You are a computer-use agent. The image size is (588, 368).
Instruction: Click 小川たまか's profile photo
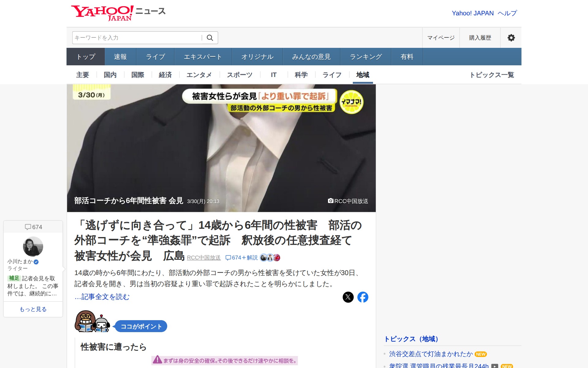pos(33,247)
